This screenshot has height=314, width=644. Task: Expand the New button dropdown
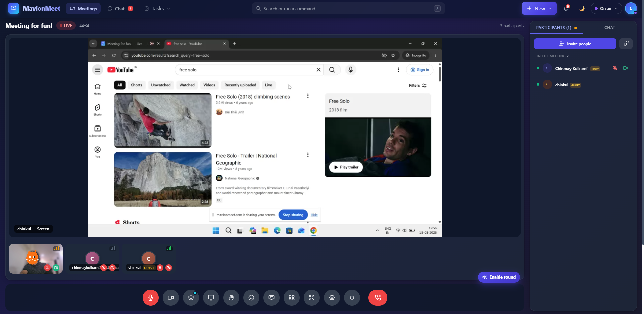click(539, 9)
